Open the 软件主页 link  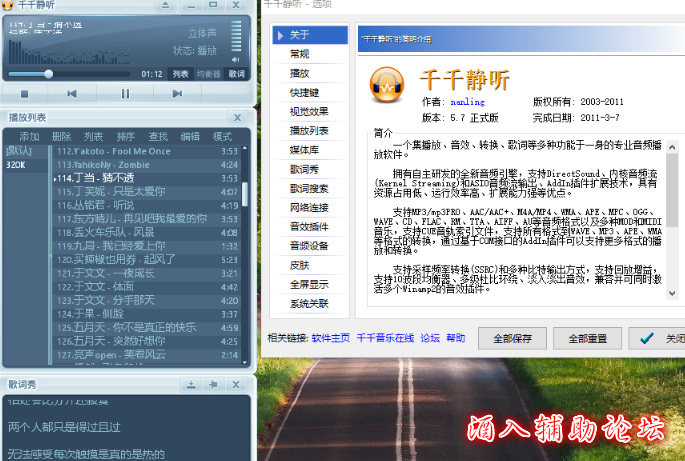[x=331, y=338]
